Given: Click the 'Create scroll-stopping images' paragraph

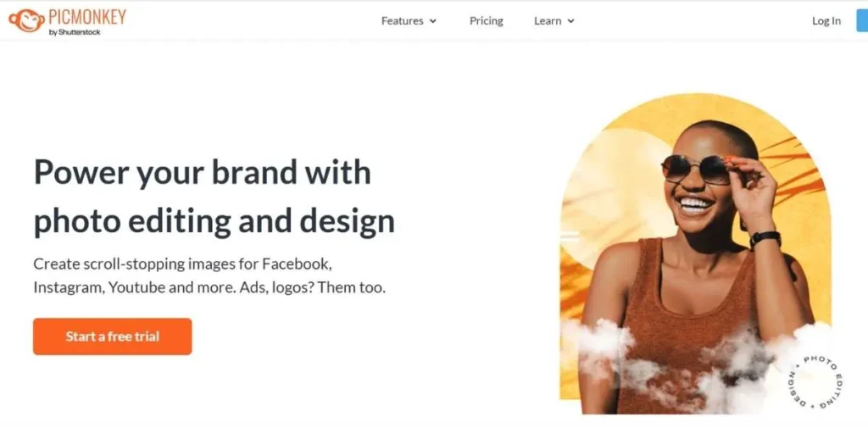Looking at the screenshot, I should [210, 275].
